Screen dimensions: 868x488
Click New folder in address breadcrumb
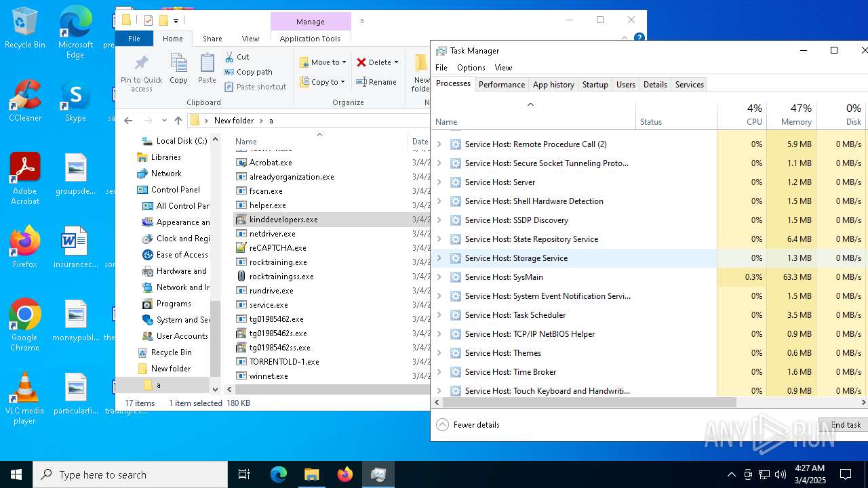point(234,121)
